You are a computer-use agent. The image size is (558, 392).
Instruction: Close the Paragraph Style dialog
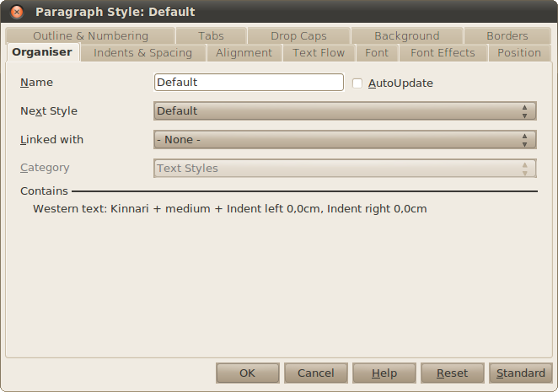coord(17,12)
